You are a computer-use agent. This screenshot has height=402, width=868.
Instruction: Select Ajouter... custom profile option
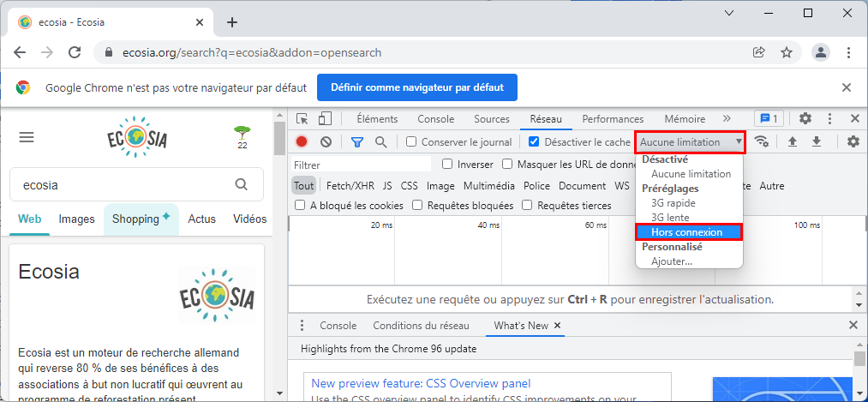point(689,261)
